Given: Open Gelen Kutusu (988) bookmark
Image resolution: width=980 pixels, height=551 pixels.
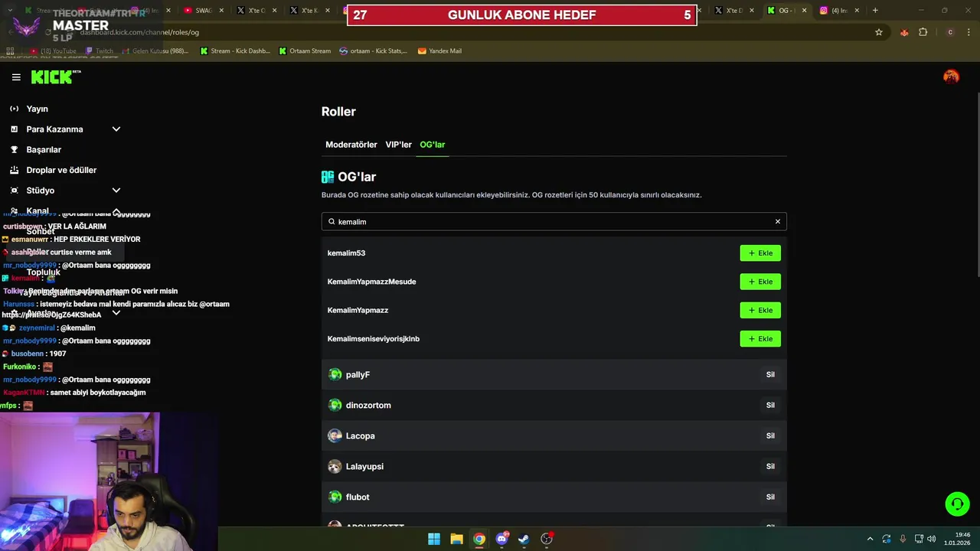Looking at the screenshot, I should 155,51.
